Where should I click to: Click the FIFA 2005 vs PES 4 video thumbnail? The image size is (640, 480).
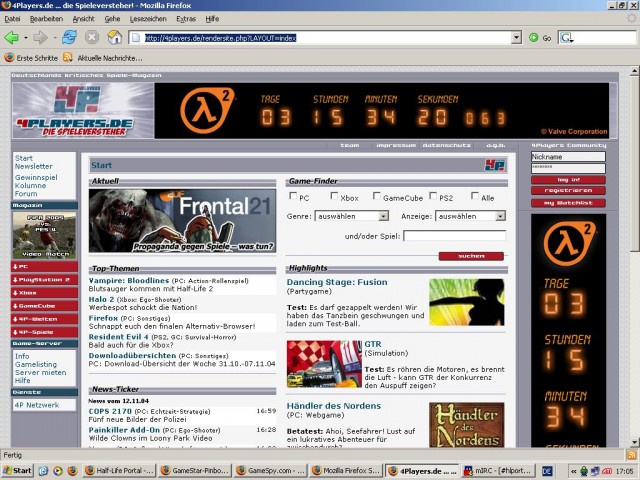pos(44,235)
